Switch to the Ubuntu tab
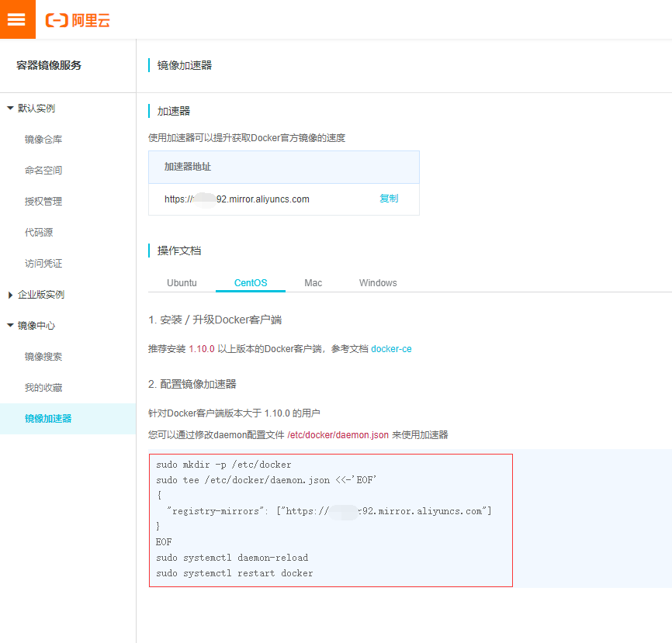This screenshot has height=643, width=672. [181, 282]
